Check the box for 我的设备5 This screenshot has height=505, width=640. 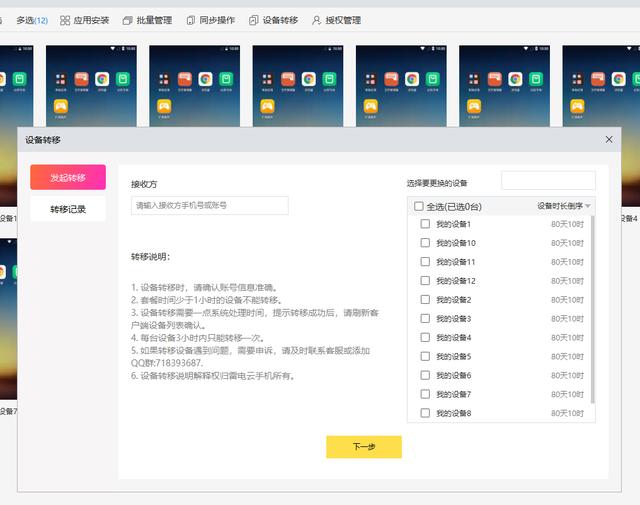[425, 356]
